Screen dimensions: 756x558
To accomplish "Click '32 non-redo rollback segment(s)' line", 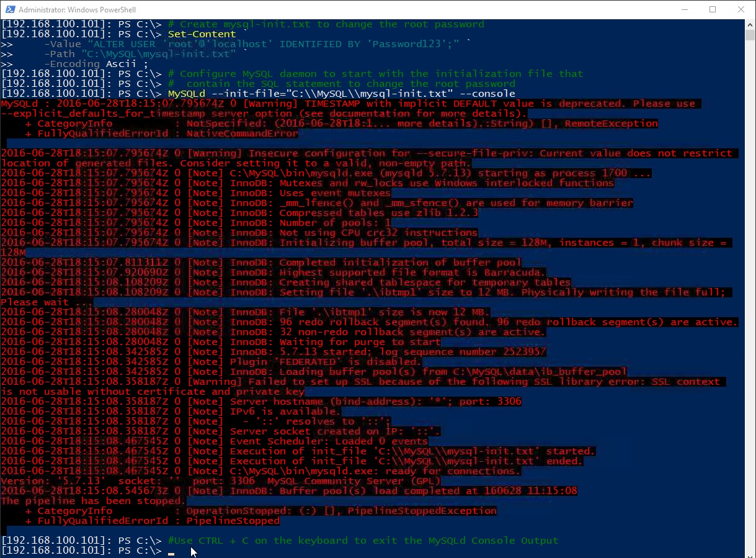I will [273, 332].
